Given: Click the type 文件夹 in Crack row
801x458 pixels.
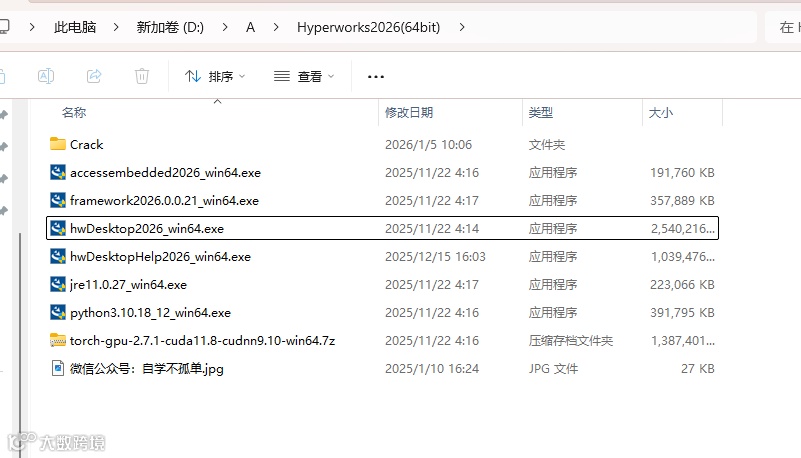Looking at the screenshot, I should coord(547,144).
